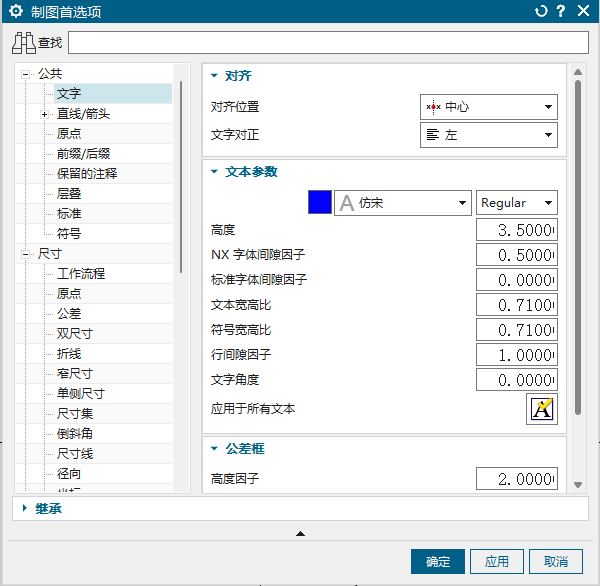The height and width of the screenshot is (586, 600).
Task: Click the 文本宽高比 value field
Action: 517,305
